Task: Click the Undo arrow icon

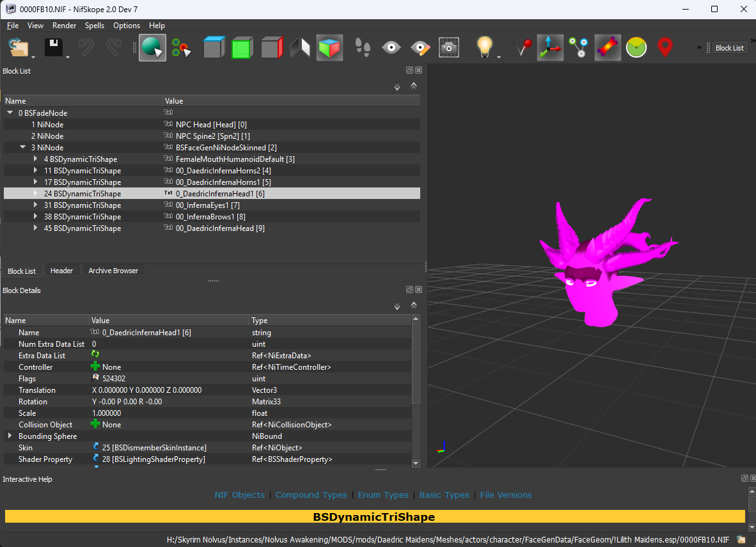Action: click(86, 48)
